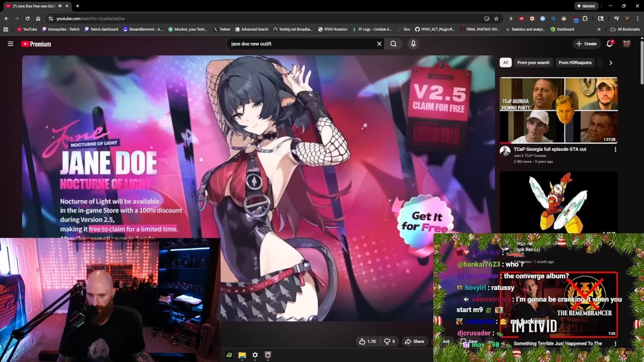Share this video
The width and height of the screenshot is (644, 362).
click(x=414, y=341)
